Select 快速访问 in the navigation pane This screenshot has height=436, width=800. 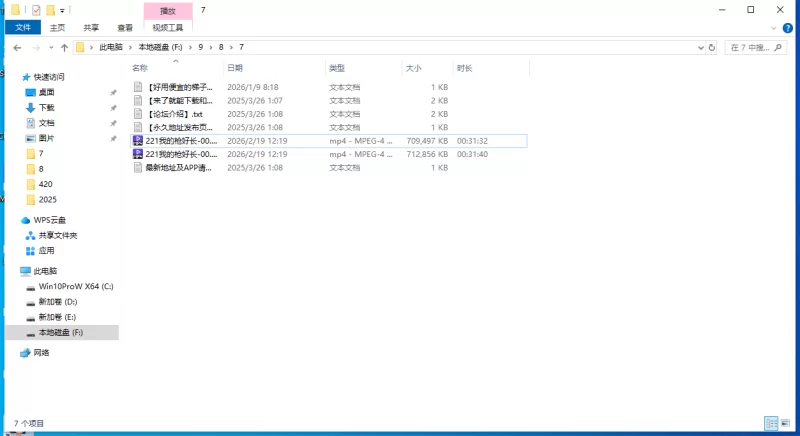(x=49, y=77)
